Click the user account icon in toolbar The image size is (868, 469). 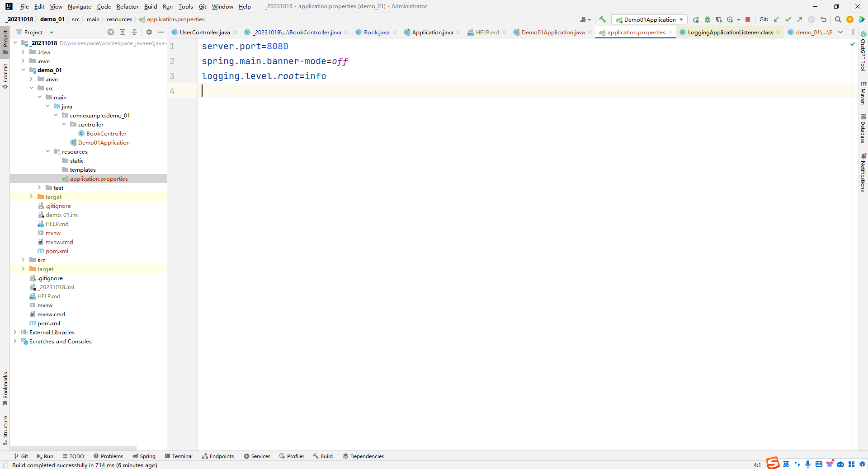[x=585, y=19]
